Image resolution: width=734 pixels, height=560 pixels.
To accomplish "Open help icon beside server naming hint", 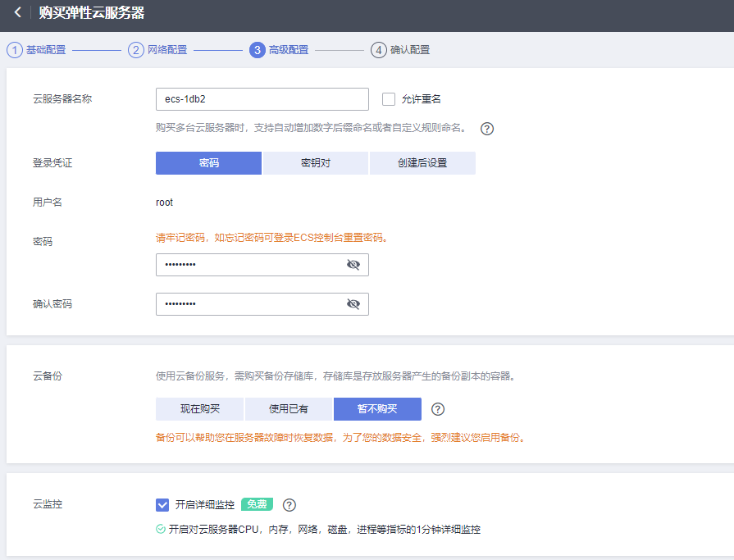I will pyautogui.click(x=487, y=129).
